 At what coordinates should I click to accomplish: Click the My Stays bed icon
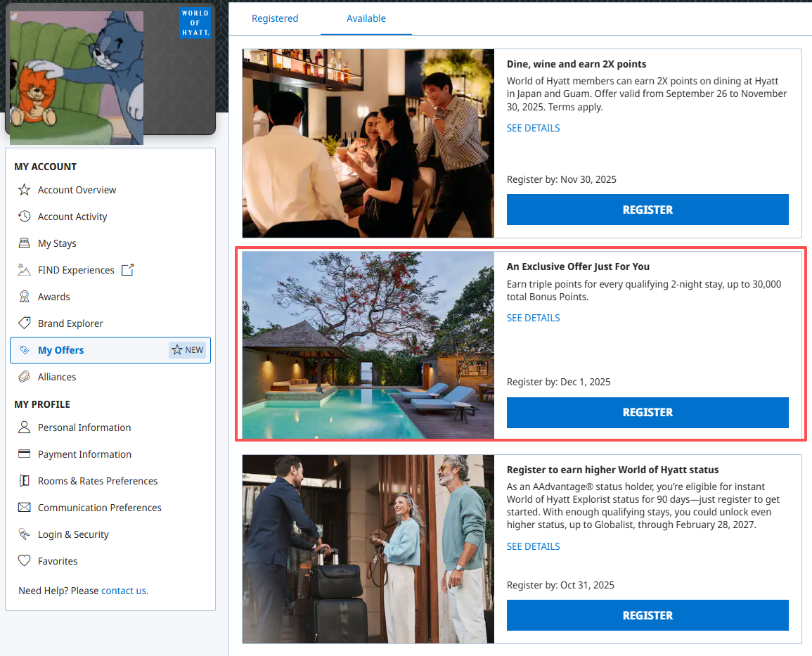[25, 243]
